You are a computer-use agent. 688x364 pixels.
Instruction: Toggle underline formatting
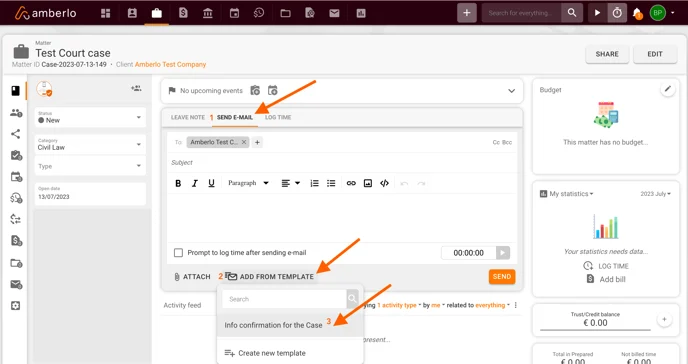click(211, 183)
